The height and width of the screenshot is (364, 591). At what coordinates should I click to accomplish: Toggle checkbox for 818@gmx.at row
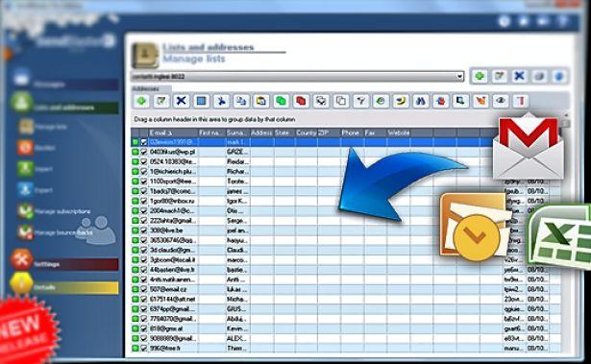pyautogui.click(x=144, y=328)
